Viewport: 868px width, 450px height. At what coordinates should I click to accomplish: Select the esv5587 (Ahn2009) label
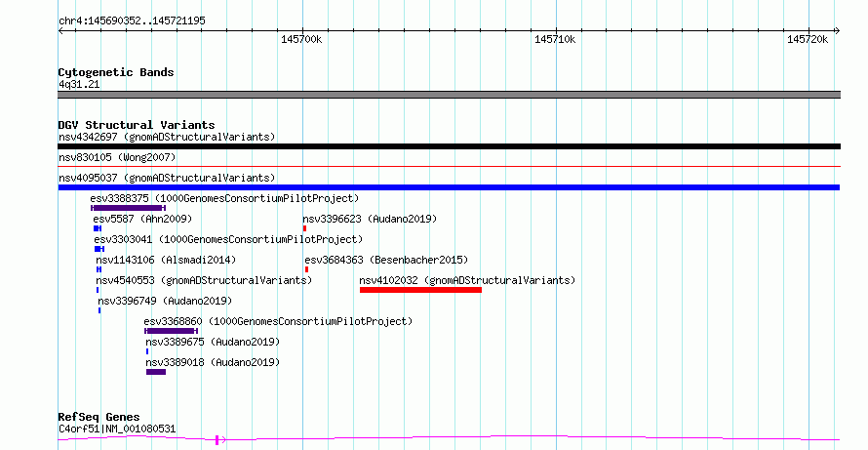[x=142, y=219]
